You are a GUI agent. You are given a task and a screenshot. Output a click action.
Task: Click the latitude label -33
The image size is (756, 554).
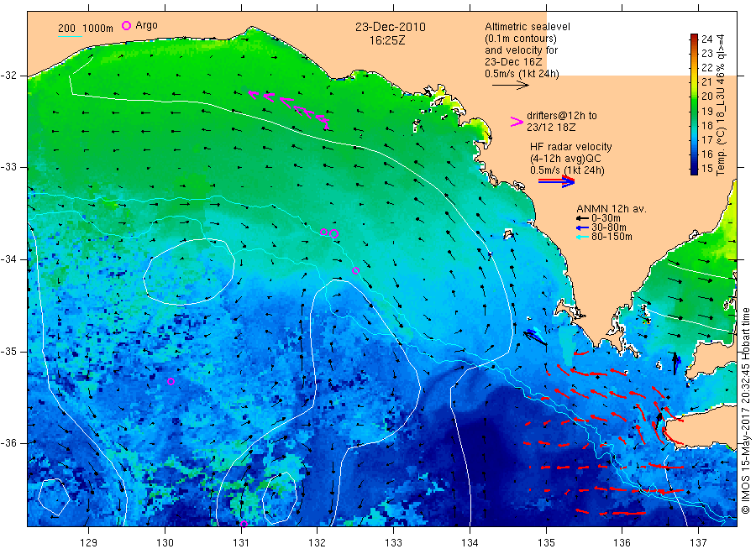8,167
